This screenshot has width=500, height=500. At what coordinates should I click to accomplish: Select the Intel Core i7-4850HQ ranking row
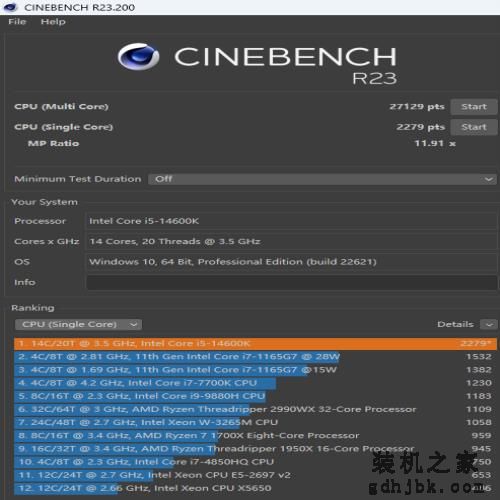pyautogui.click(x=256, y=462)
